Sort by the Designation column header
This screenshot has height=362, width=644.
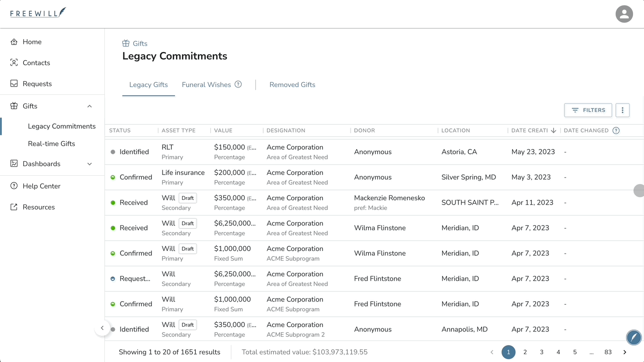click(x=286, y=130)
